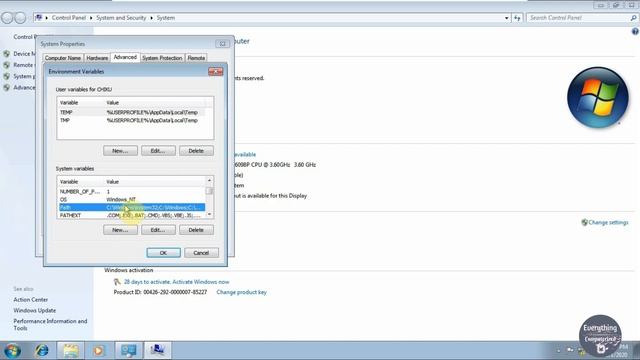Switch to the Hardware tab
Screen dimensions: 640x360
tap(97, 58)
